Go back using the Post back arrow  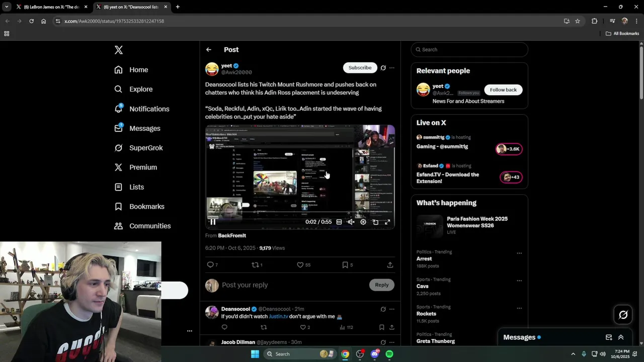pyautogui.click(x=209, y=50)
